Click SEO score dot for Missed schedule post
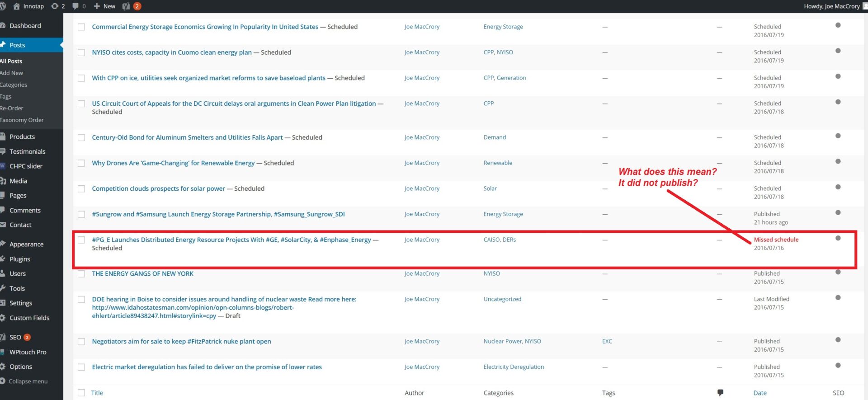 coord(838,238)
